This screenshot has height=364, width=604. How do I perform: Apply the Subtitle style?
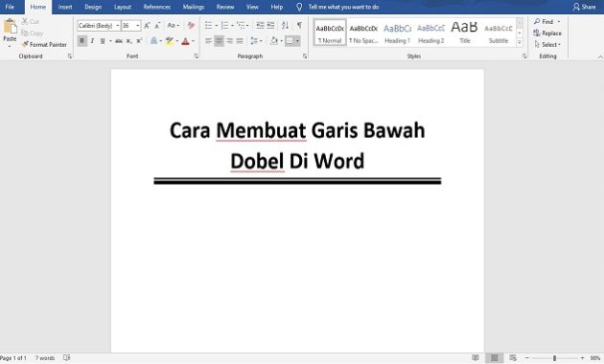click(x=499, y=34)
